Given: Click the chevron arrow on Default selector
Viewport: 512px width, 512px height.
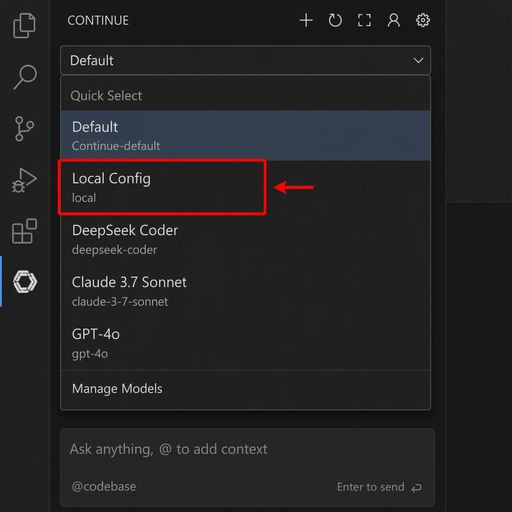Looking at the screenshot, I should tap(418, 60).
